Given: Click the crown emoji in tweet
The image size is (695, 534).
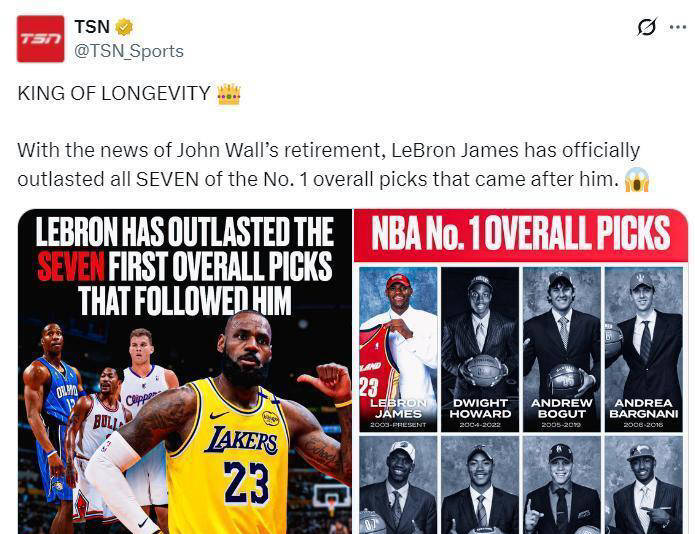Looking at the screenshot, I should coord(229,94).
